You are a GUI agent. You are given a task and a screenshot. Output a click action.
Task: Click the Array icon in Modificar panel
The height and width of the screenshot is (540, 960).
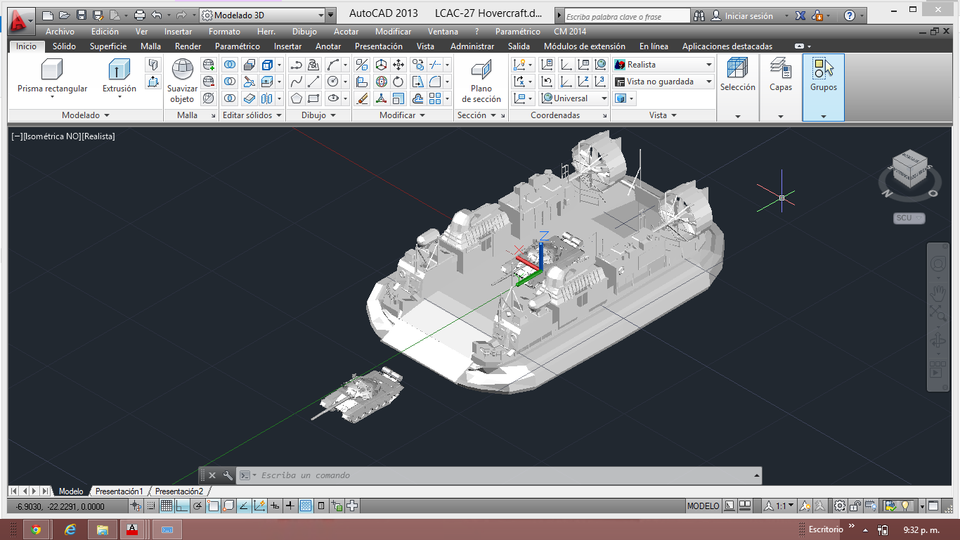click(435, 98)
